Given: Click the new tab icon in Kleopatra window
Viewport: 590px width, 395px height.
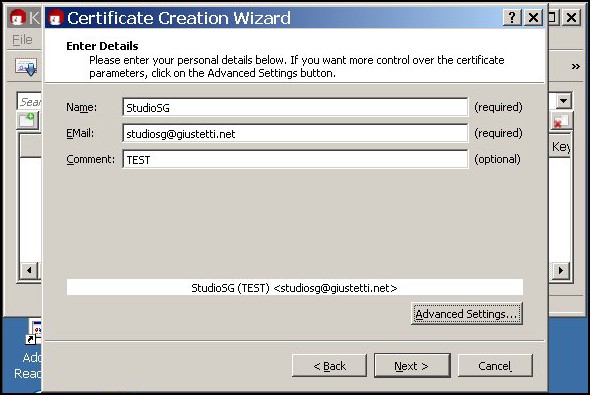Looking at the screenshot, I should (27, 121).
